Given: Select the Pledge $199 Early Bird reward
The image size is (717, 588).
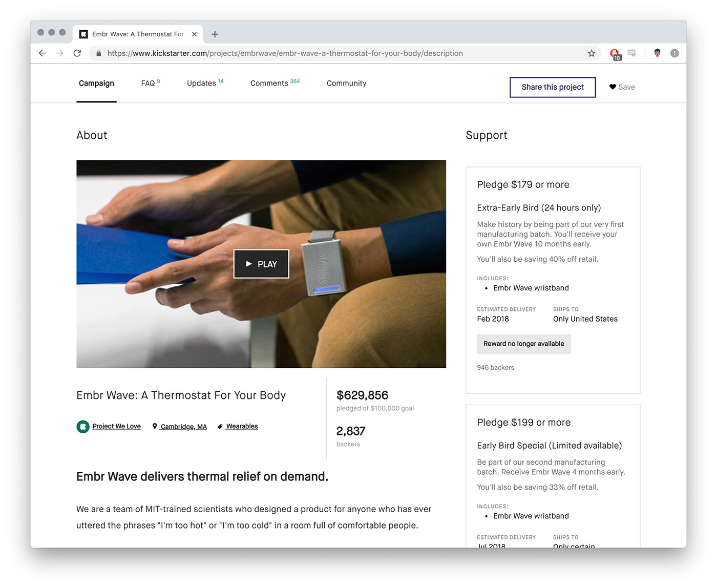Looking at the screenshot, I should (553, 476).
